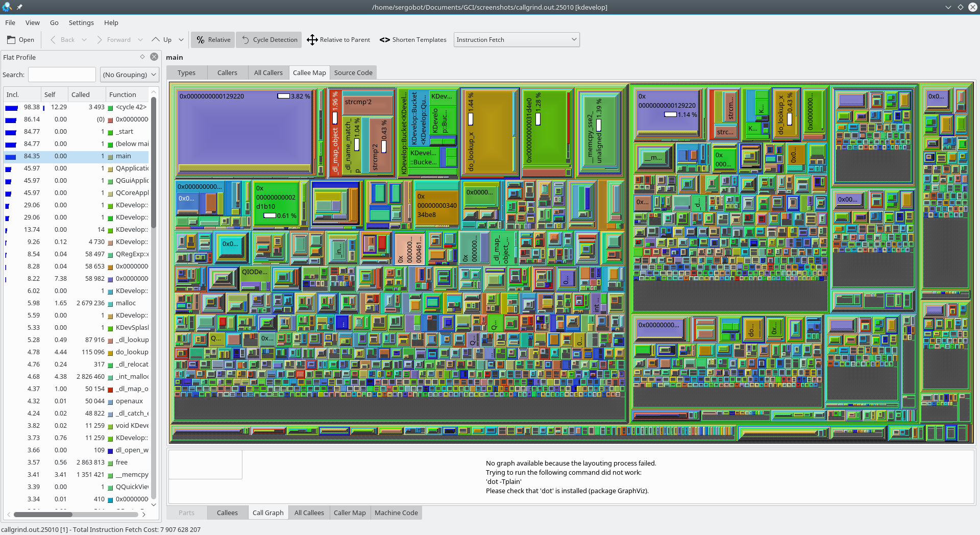980x535 pixels.
Task: Click the purple 0x0000000000129220 treemap block
Action: tap(245, 133)
